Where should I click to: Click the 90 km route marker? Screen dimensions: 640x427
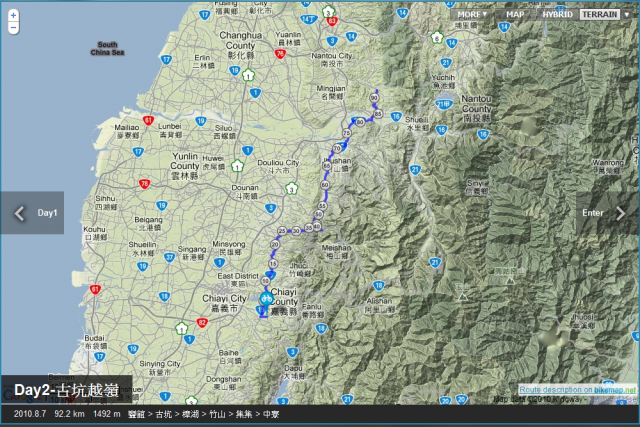pos(374,98)
